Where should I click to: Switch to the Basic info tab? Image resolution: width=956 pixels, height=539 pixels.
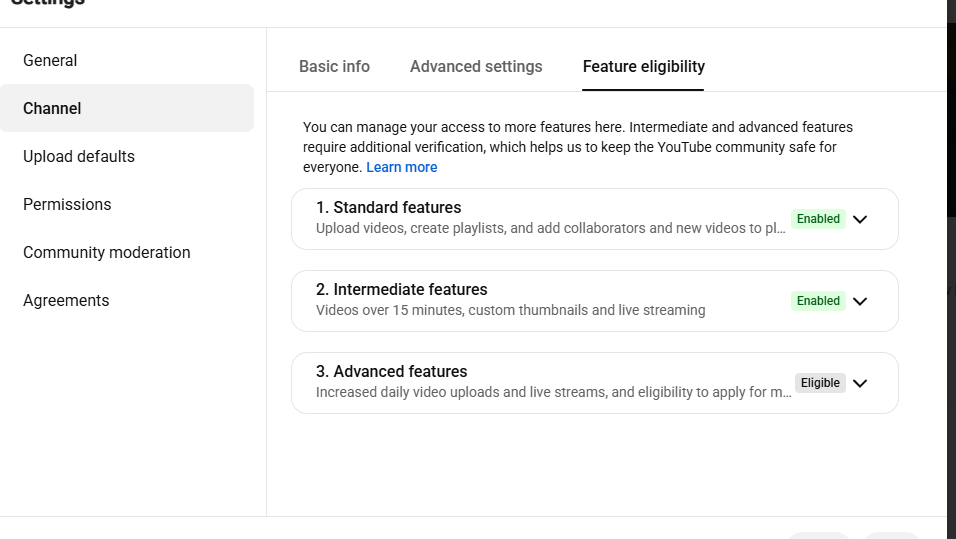334,66
